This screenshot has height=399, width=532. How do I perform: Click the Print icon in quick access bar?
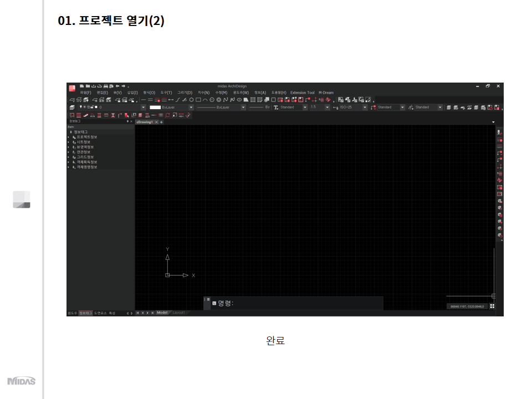click(105, 86)
